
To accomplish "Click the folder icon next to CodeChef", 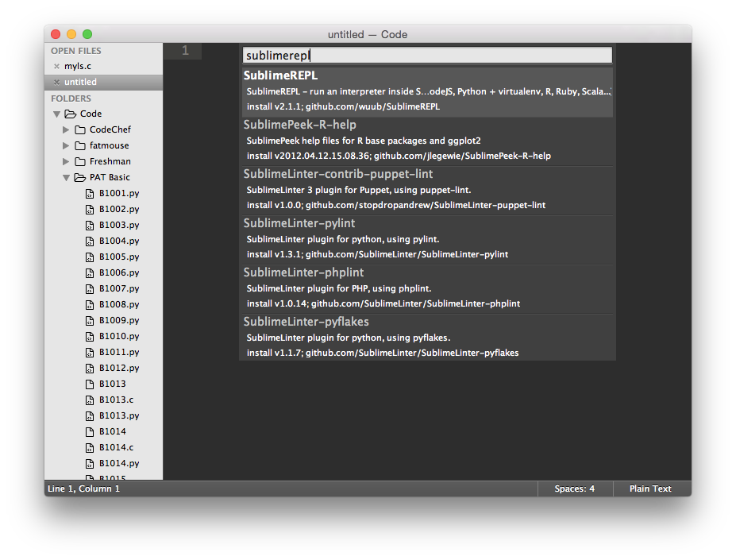I will click(82, 129).
